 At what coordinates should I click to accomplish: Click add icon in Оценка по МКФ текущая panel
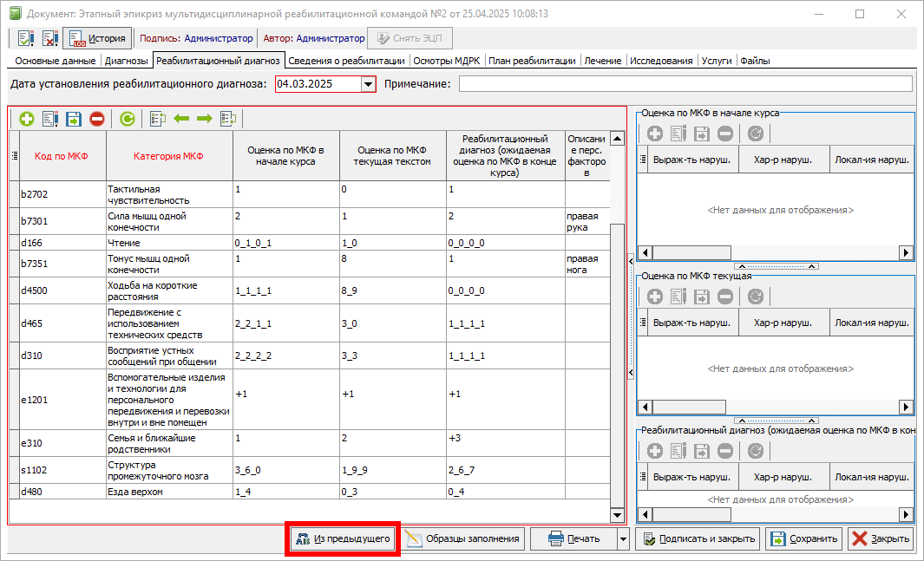655,297
